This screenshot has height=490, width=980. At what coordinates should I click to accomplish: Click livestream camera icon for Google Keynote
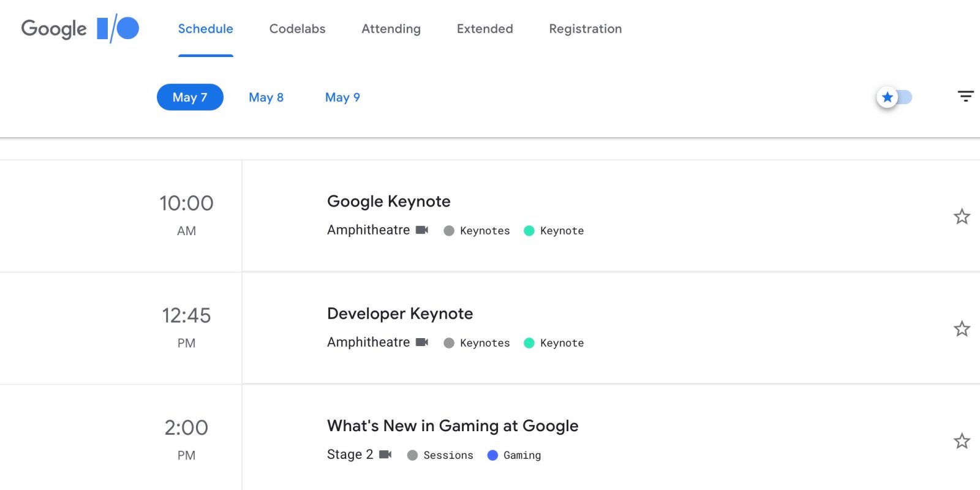(422, 230)
